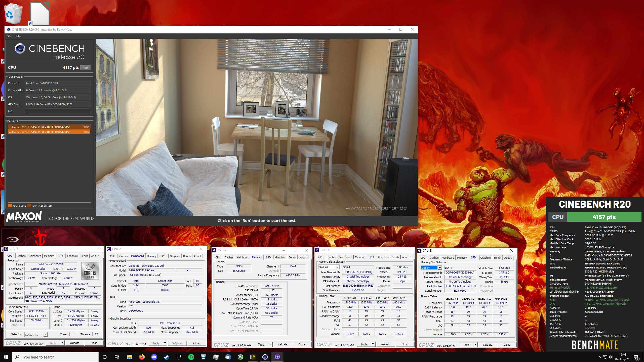This screenshot has height=362, width=644.
Task: Open the Slot #2 memory slot dropdown
Action: pos(329,267)
